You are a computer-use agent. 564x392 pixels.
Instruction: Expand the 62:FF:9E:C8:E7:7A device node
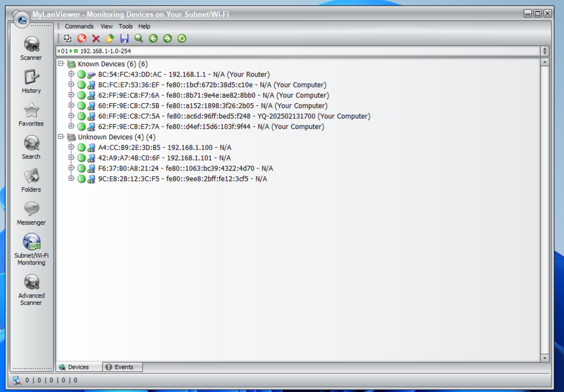tap(71, 126)
